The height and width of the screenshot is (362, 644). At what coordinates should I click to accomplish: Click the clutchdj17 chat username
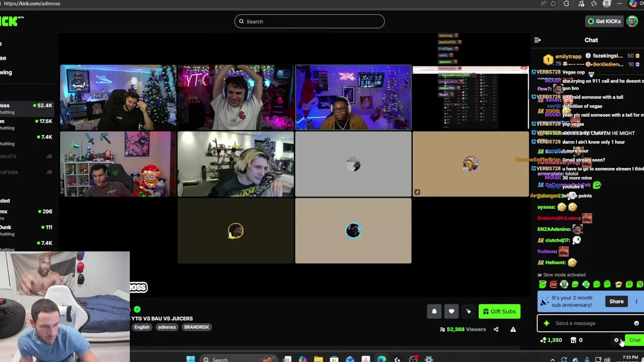pyautogui.click(x=557, y=240)
